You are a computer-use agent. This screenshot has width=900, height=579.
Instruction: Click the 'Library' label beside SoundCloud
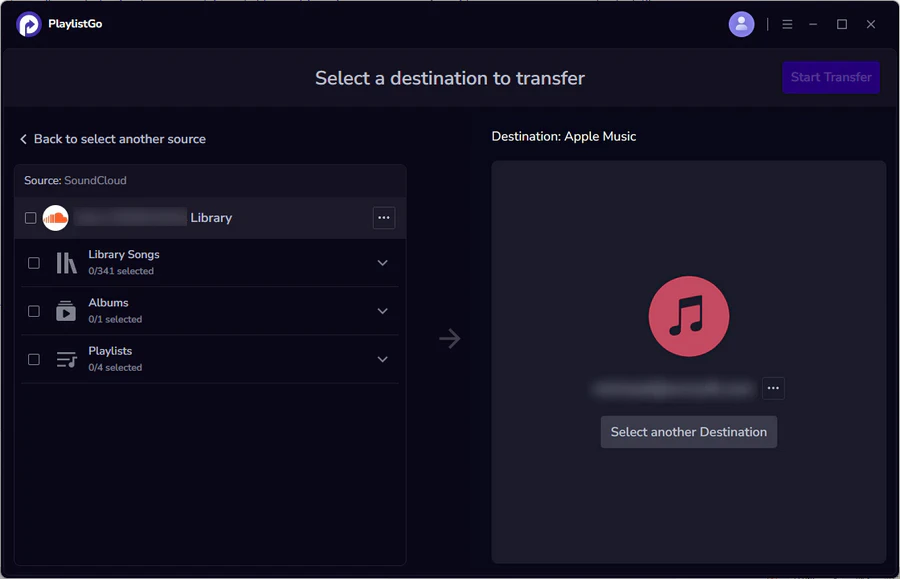211,218
